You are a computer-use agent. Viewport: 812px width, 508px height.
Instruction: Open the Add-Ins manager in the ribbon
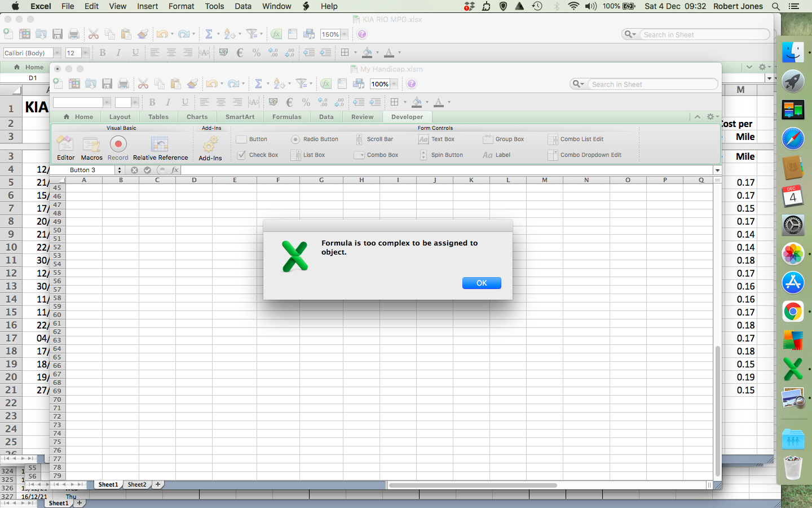click(x=210, y=148)
